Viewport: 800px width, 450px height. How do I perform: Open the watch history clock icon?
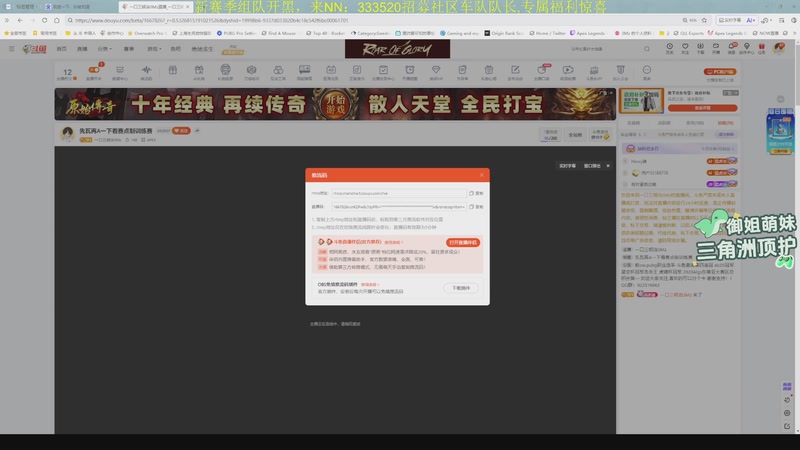(x=669, y=48)
